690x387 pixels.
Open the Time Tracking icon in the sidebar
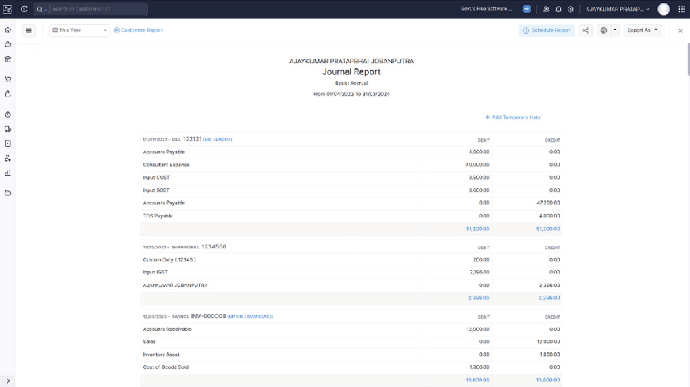tap(8, 114)
